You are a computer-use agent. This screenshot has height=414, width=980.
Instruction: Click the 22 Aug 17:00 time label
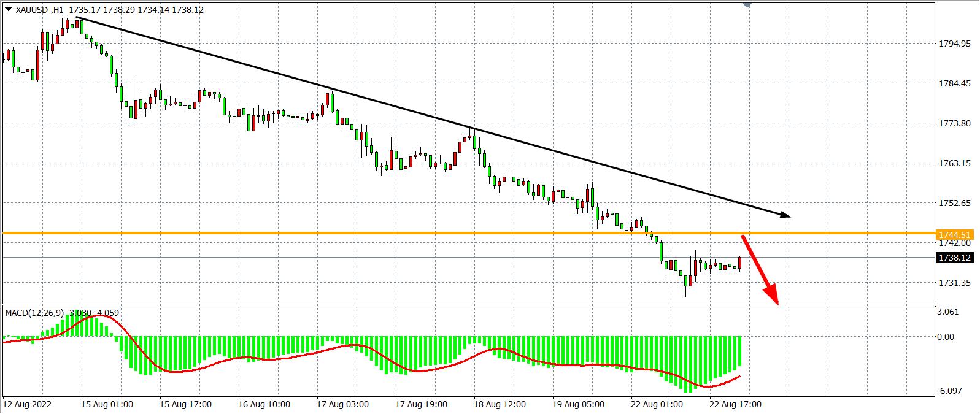click(735, 405)
